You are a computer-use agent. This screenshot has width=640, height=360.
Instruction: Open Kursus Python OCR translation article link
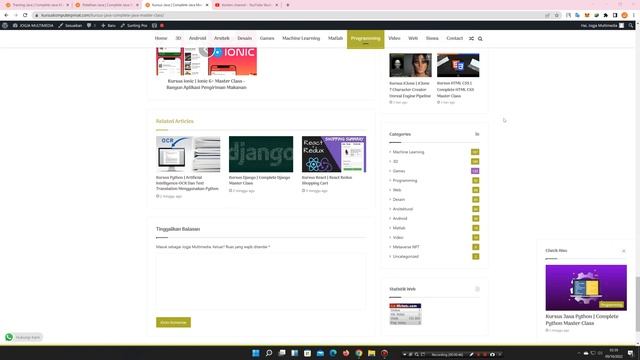point(187,183)
